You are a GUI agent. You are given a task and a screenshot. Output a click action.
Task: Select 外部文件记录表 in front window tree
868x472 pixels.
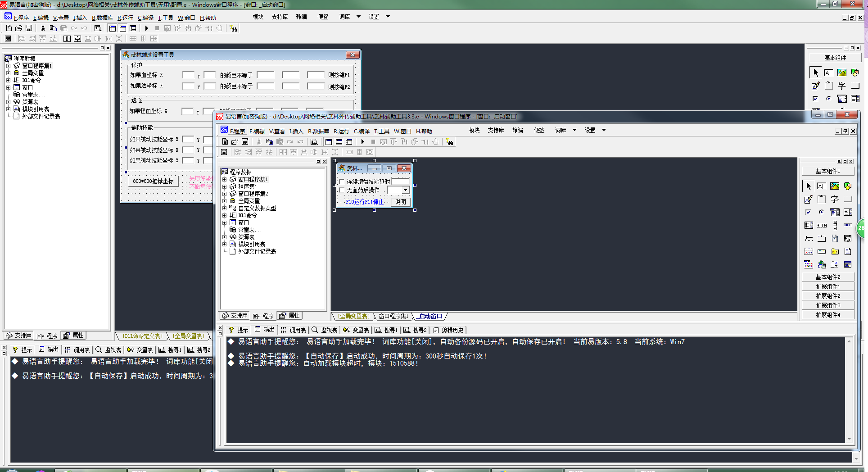257,251
